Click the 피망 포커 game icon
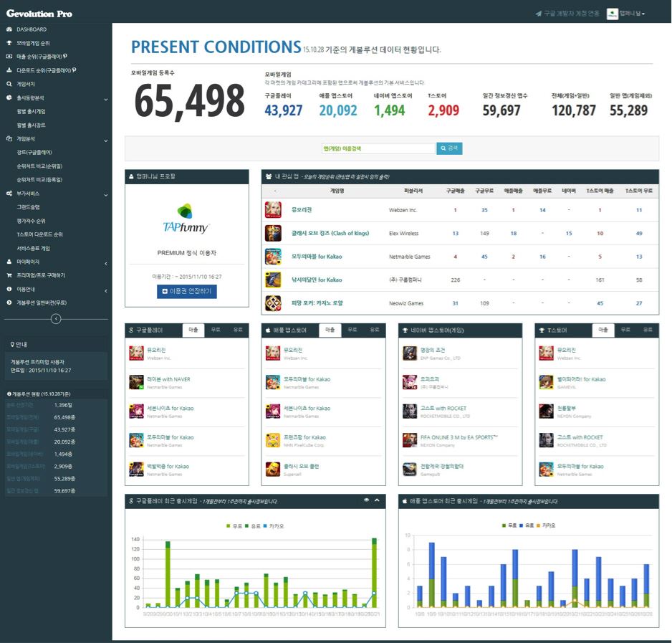This screenshot has height=643, width=672. click(x=273, y=303)
